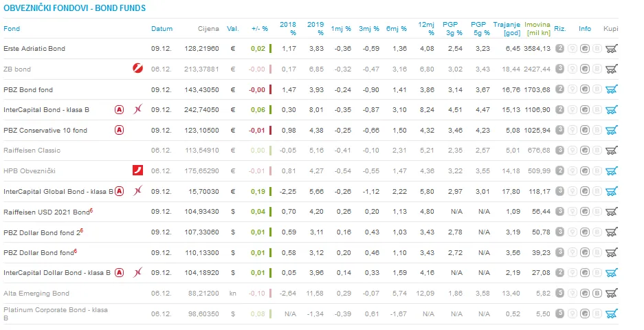Viewport: 644px width, 330px height.
Task: Open the Raiffeisen USD 2021 Bond fund
Action: 48,212
